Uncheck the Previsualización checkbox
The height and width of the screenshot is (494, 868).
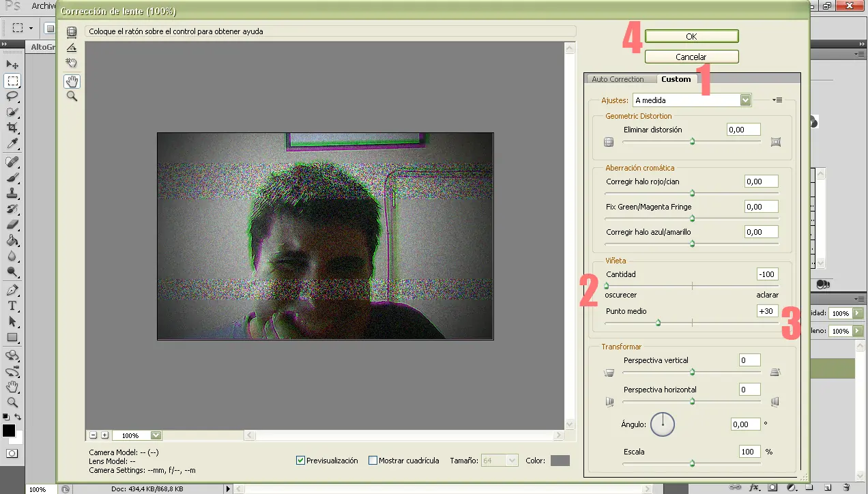tap(300, 461)
